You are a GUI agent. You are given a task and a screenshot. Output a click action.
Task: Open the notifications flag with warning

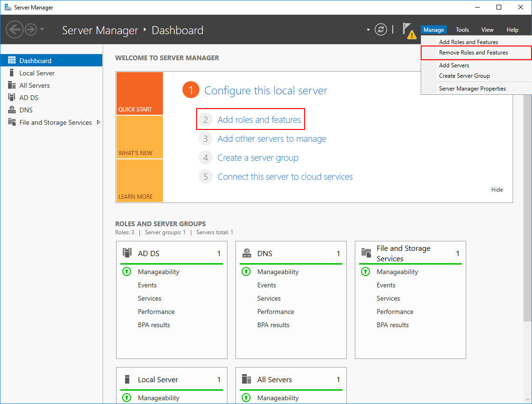coord(408,30)
